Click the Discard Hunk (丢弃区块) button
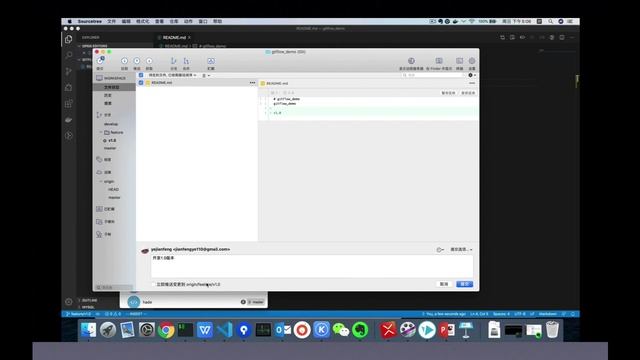 468,93
